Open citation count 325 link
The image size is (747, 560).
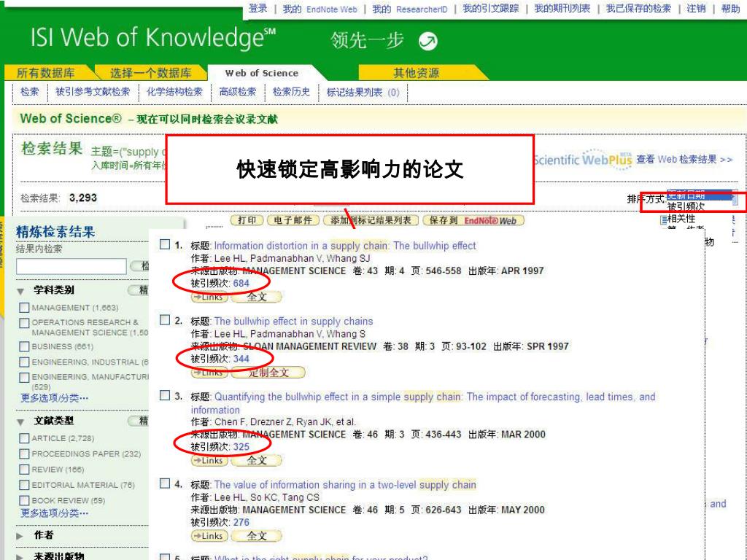point(241,447)
